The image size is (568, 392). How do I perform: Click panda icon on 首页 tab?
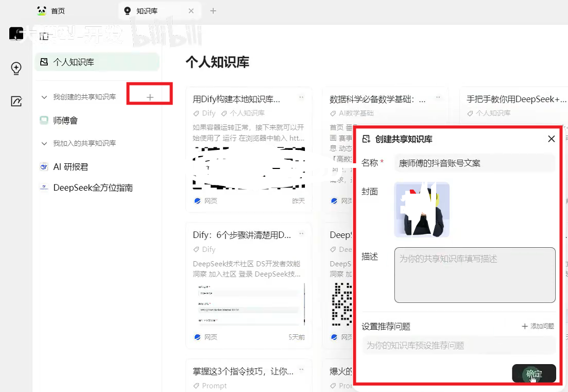tap(42, 10)
